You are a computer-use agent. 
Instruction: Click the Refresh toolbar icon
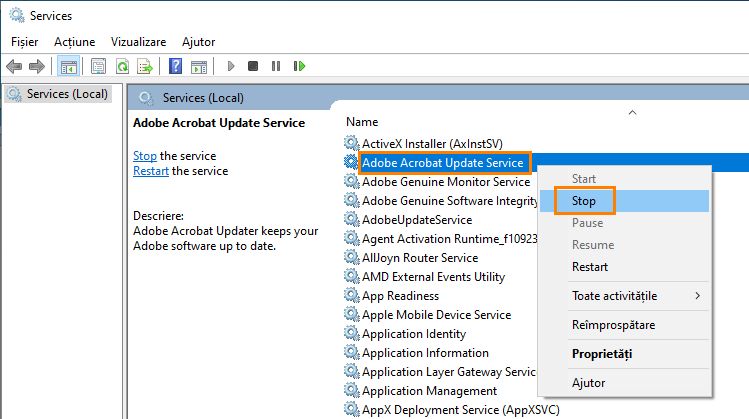pyautogui.click(x=122, y=66)
